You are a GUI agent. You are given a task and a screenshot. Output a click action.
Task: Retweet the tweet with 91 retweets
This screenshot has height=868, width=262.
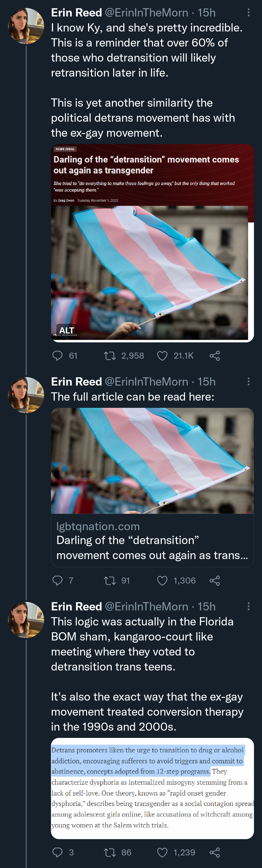click(110, 580)
